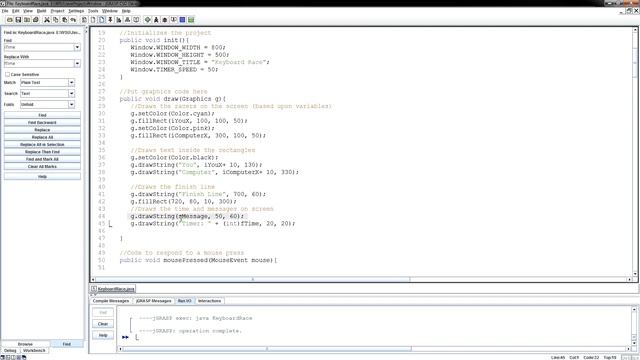This screenshot has width=640, height=360.
Task: Select the Find tab in left panel
Action: (x=67, y=344)
